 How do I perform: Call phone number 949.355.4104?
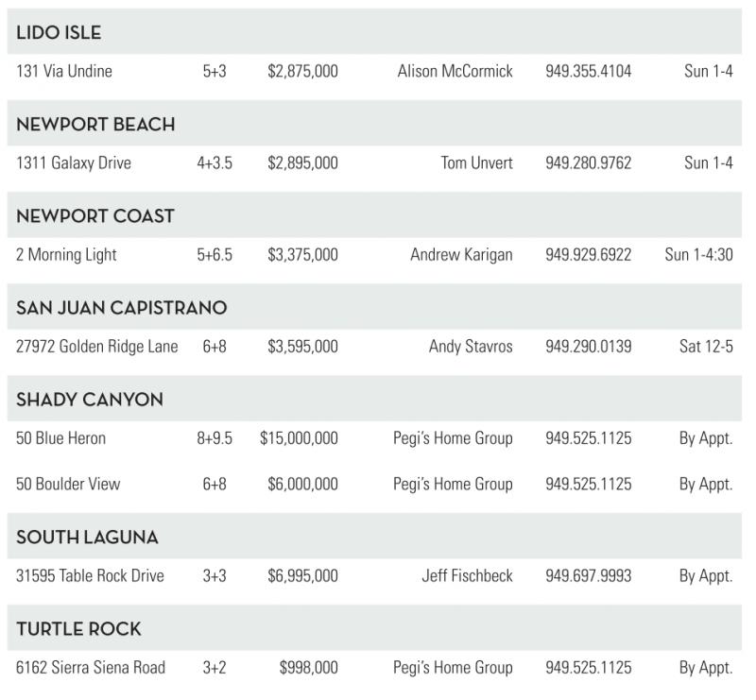click(588, 71)
